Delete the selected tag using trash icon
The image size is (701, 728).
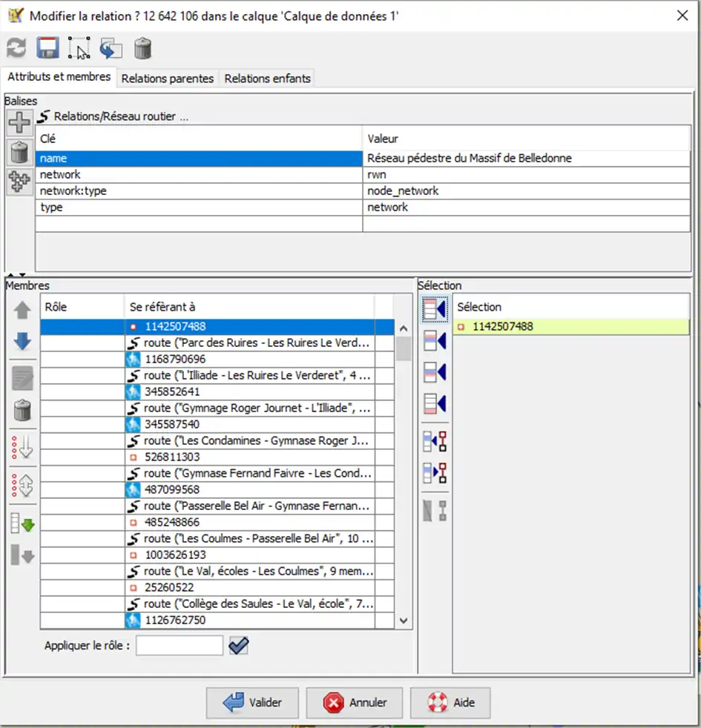pyautogui.click(x=19, y=152)
